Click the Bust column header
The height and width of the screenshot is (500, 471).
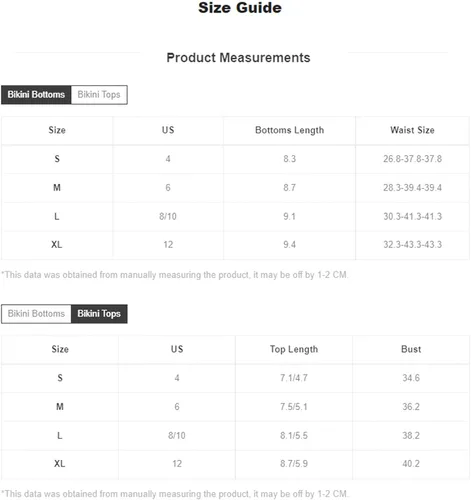pos(411,349)
